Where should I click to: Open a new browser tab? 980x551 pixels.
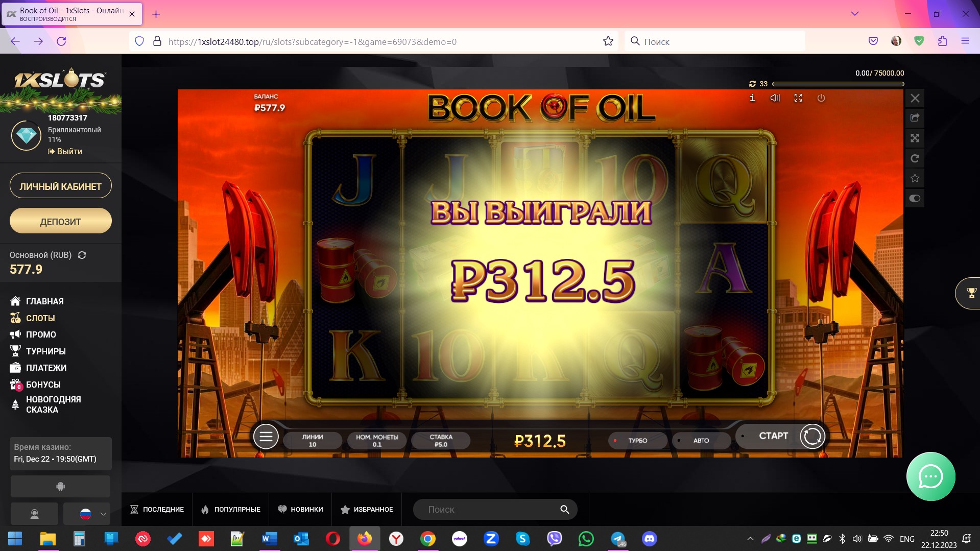click(156, 14)
